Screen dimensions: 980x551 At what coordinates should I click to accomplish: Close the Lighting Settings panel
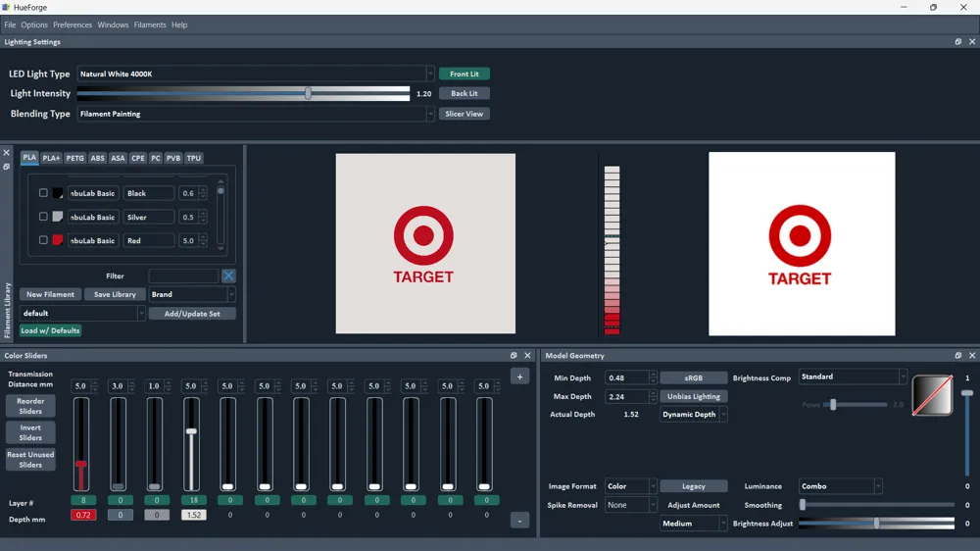click(972, 42)
